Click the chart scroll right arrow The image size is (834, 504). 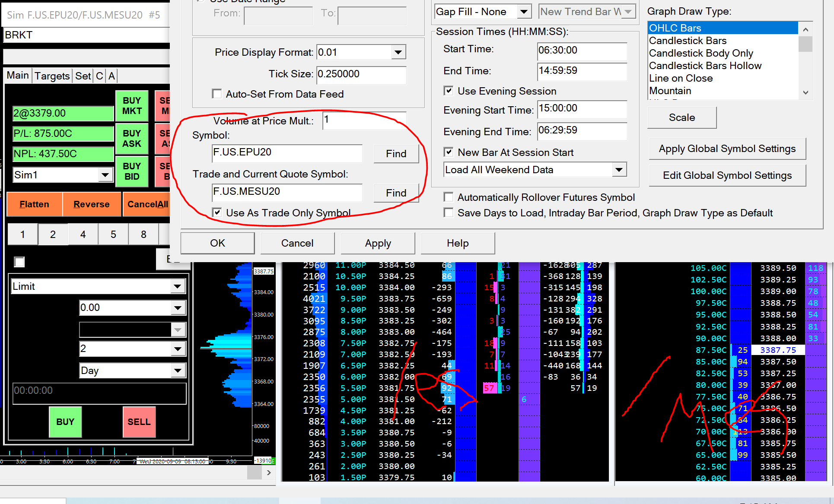tap(269, 472)
